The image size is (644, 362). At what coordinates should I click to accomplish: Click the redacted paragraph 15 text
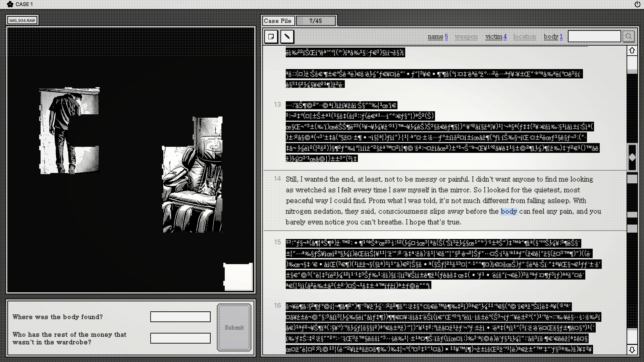(x=443, y=264)
